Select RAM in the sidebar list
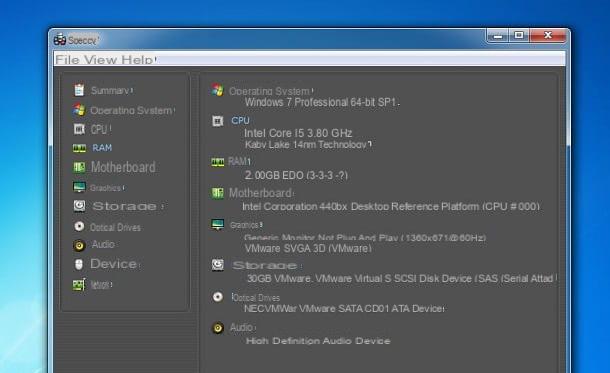Image resolution: width=610 pixels, height=373 pixels. coord(102,148)
